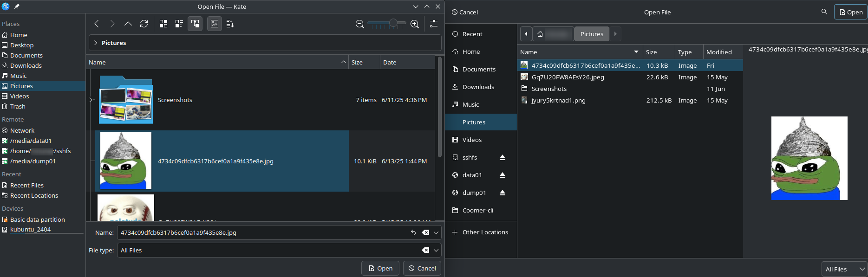Image resolution: width=868 pixels, height=277 pixels.
Task: Select the Pepe tinfoil thumbnail in Kate list
Action: coord(126,161)
